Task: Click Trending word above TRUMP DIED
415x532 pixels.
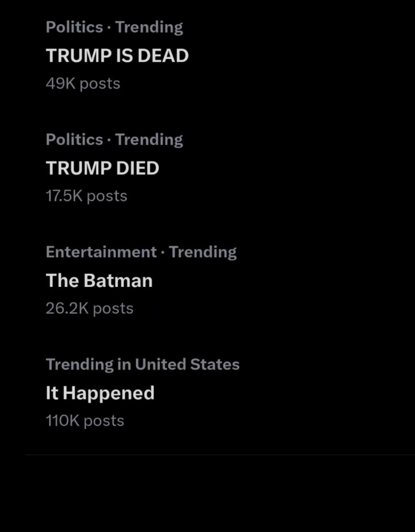Action: point(149,140)
